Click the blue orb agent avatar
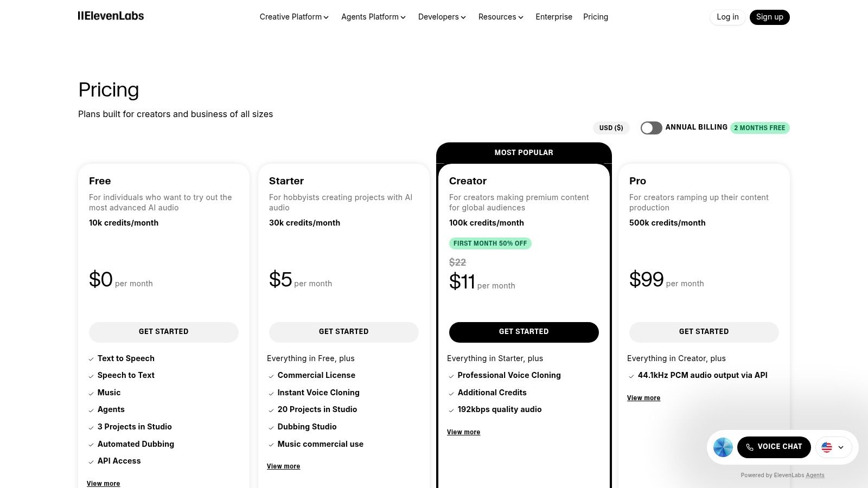This screenshot has width=868, height=488. tap(723, 447)
